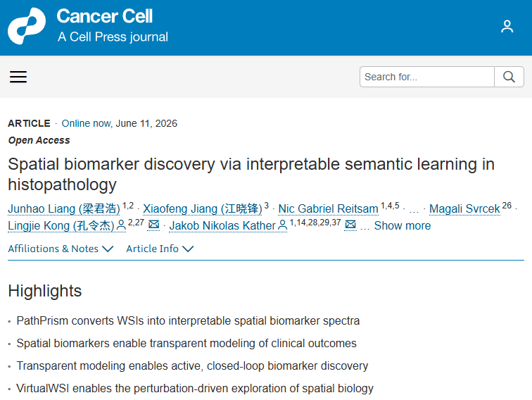Open the hamburger navigation menu

18,77
